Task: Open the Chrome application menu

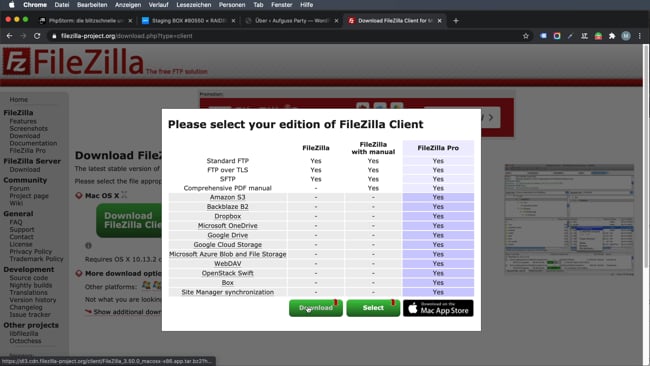Action: 35,5
